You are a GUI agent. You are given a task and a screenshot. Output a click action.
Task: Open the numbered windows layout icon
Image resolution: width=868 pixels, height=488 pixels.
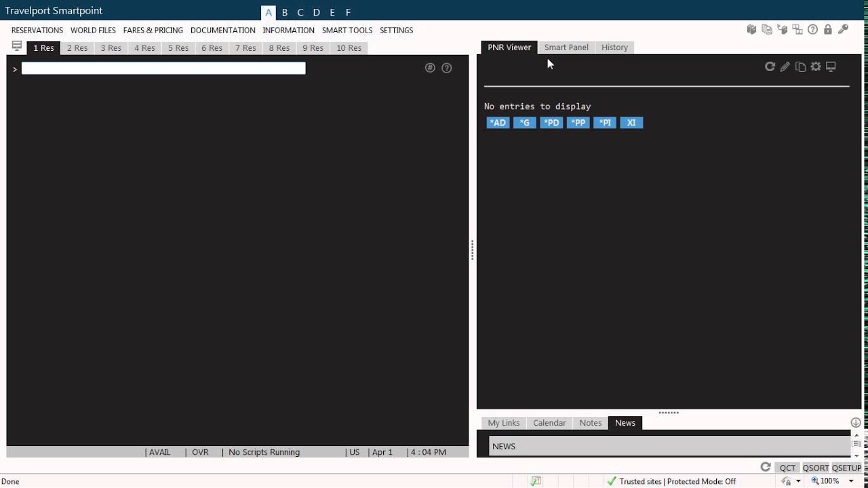click(x=797, y=30)
